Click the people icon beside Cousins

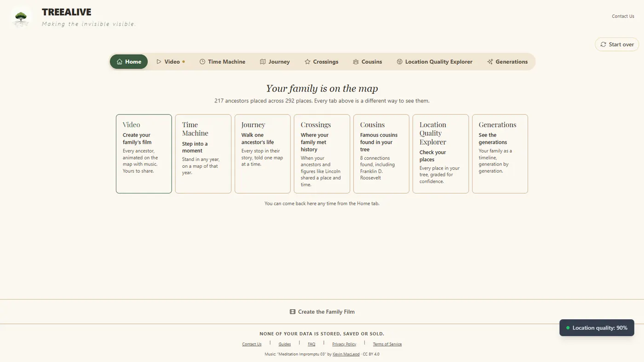[x=356, y=62]
